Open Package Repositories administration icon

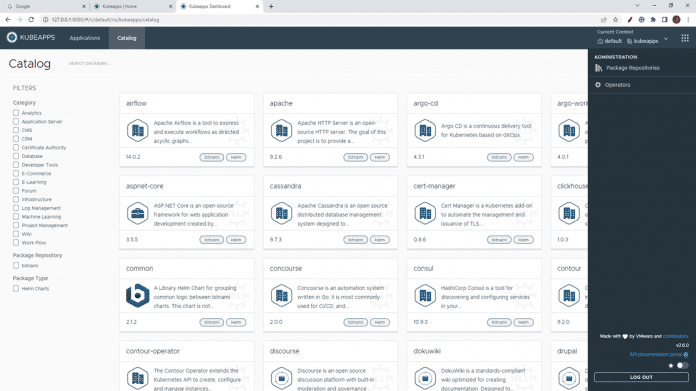pyautogui.click(x=598, y=68)
